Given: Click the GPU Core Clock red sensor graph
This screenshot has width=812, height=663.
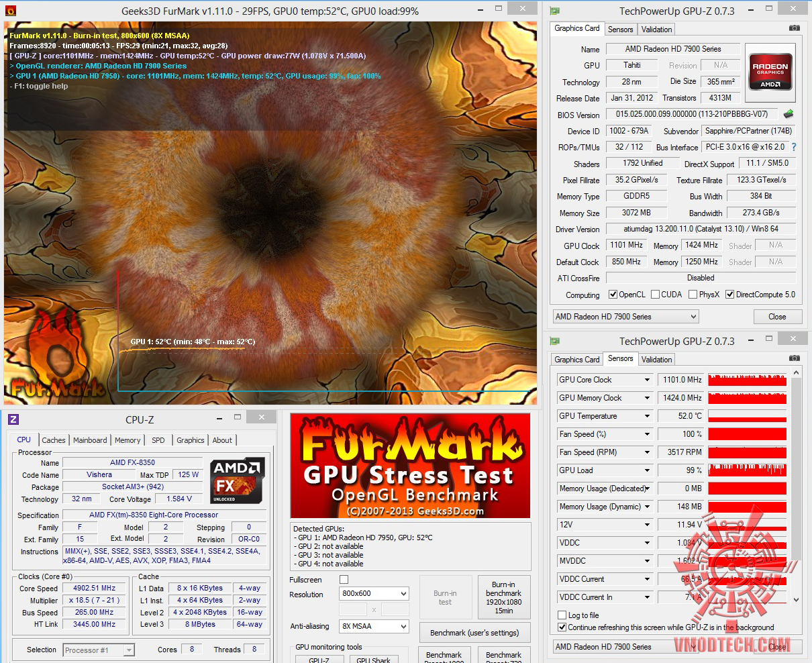Looking at the screenshot, I should point(747,380).
